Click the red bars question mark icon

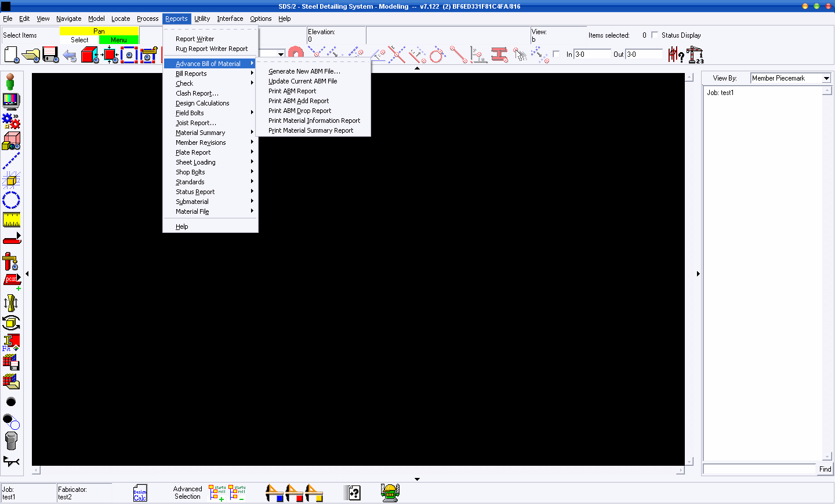point(676,55)
